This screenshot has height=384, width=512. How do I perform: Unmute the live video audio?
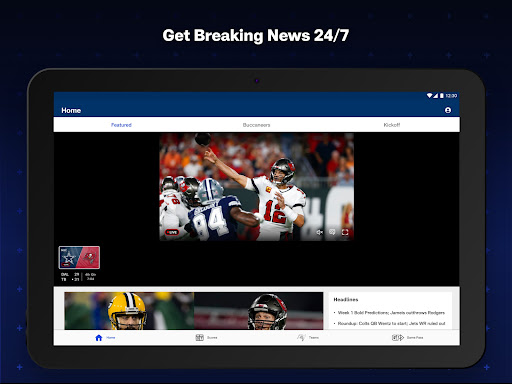pyautogui.click(x=319, y=232)
